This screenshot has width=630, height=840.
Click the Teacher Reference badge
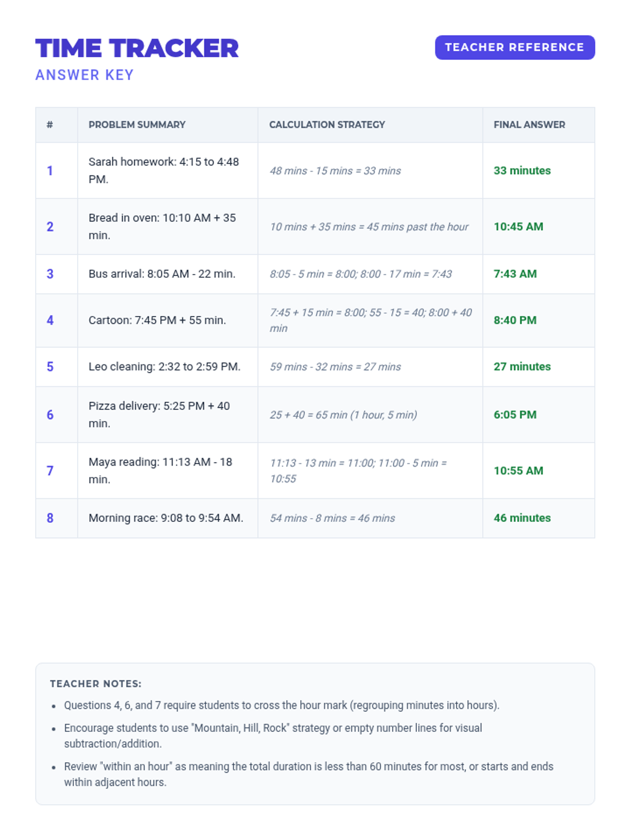click(514, 47)
